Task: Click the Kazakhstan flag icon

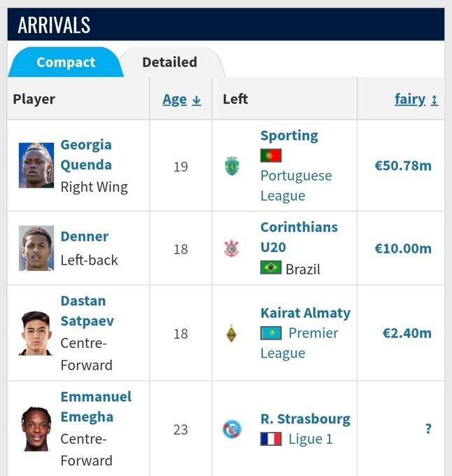Action: 271,333
